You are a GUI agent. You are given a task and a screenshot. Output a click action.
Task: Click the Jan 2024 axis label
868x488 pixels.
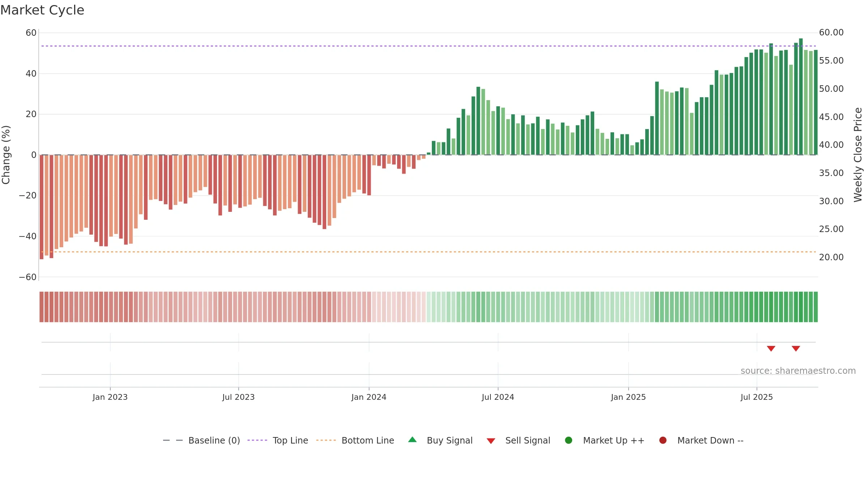click(369, 397)
